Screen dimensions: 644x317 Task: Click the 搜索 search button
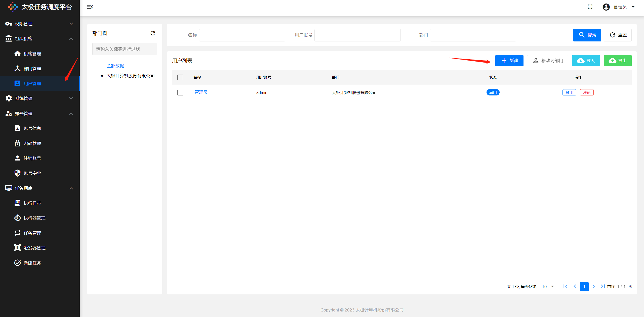(x=587, y=35)
